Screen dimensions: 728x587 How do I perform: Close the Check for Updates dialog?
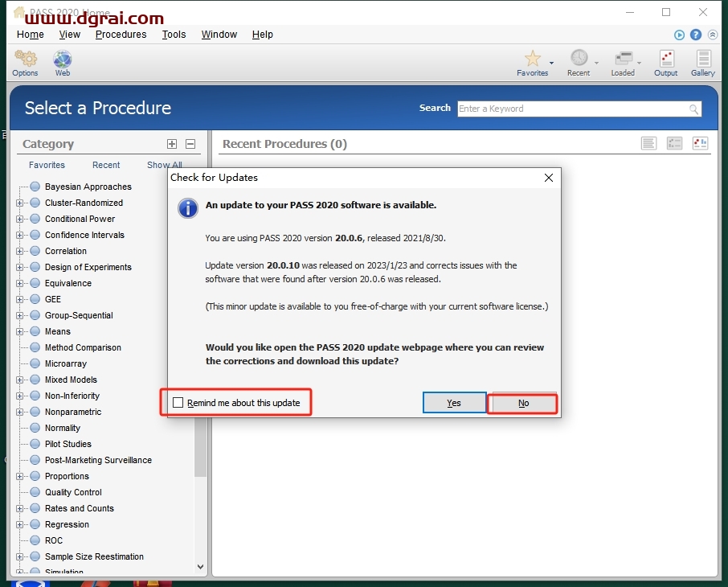(548, 178)
